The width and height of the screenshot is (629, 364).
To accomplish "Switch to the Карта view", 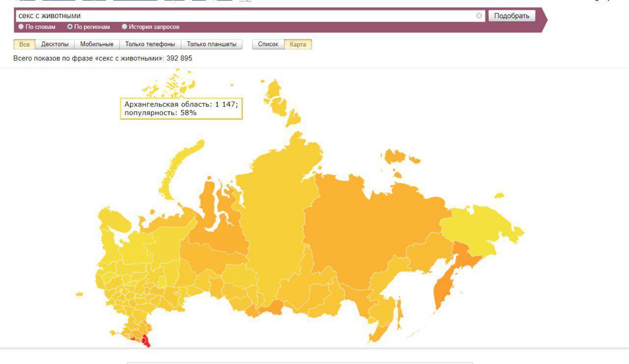I will (x=298, y=44).
